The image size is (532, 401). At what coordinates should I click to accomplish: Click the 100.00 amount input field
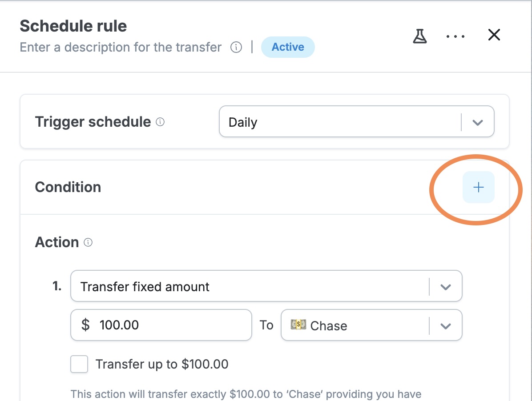tap(161, 325)
